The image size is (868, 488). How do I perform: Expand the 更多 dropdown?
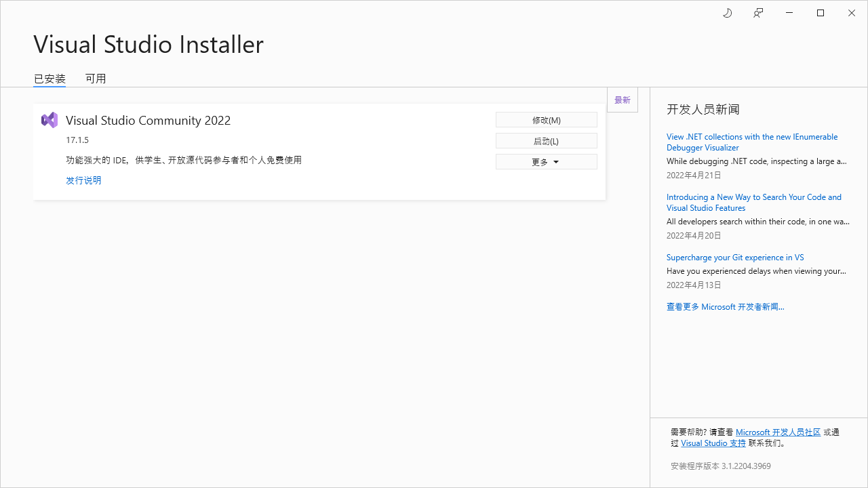547,162
